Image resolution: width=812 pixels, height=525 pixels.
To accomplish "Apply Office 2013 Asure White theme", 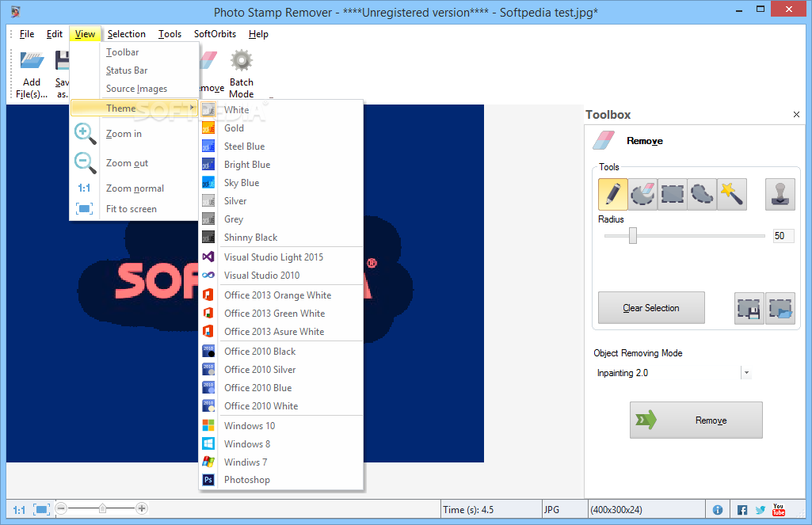I will pyautogui.click(x=281, y=331).
